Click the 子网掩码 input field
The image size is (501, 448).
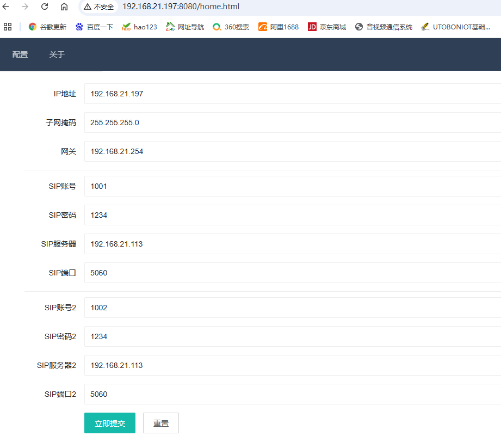point(293,122)
